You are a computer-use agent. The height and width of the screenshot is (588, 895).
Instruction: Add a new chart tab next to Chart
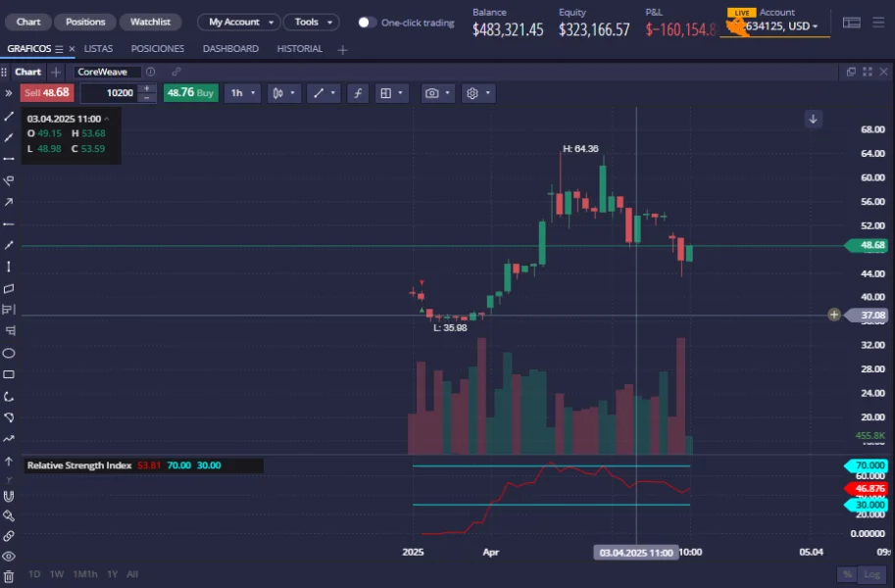click(55, 72)
